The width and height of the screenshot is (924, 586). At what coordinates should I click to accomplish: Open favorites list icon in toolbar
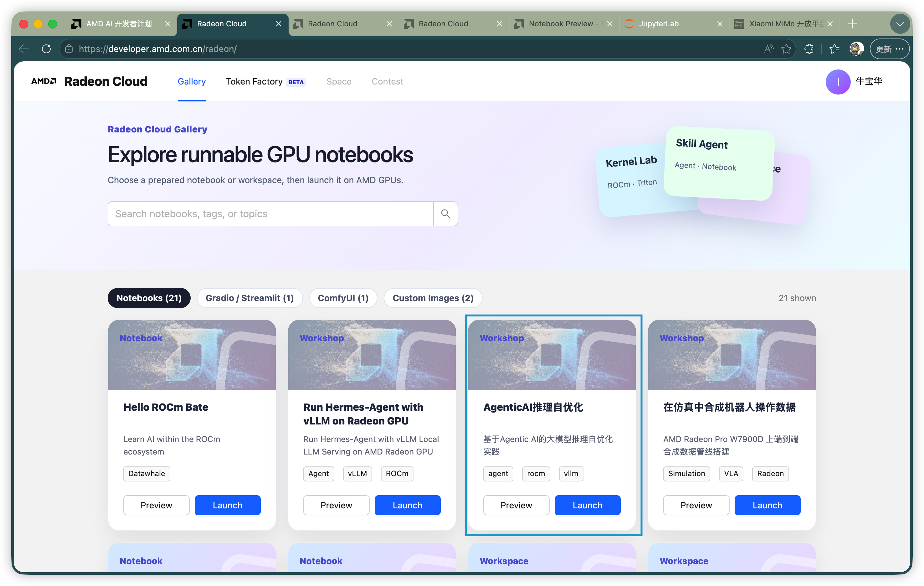[834, 49]
